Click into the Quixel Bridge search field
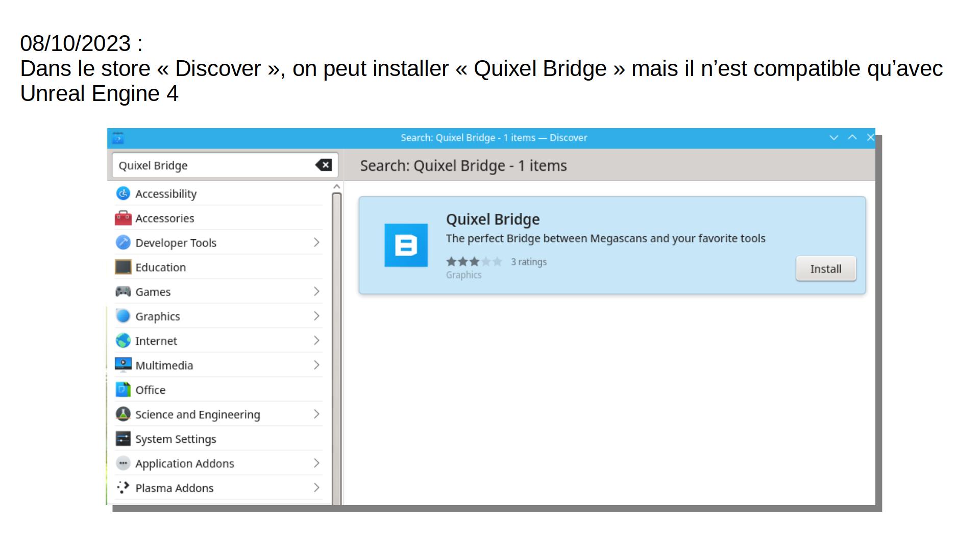 [x=214, y=165]
